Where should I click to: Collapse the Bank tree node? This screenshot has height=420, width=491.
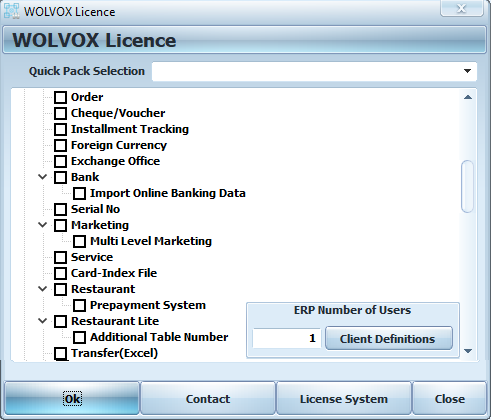click(43, 177)
